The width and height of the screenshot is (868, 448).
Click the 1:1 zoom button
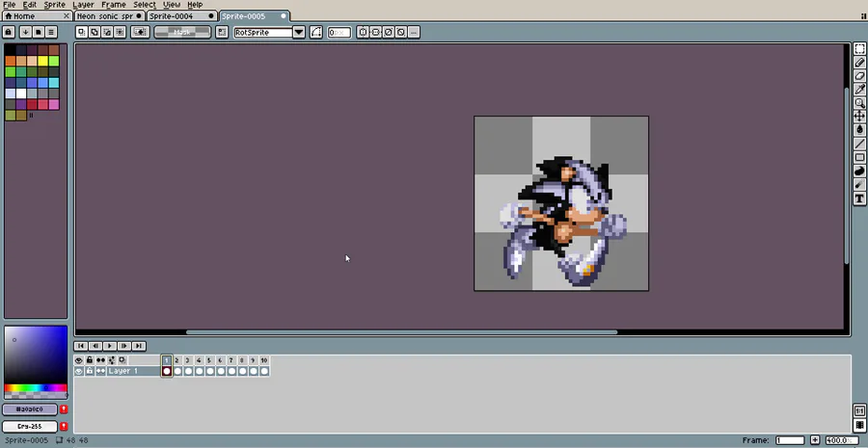tap(859, 411)
